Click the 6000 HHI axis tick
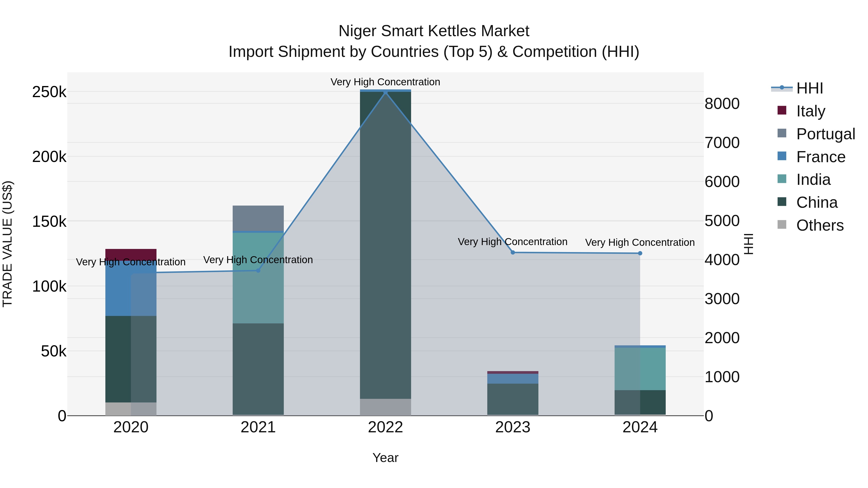The height and width of the screenshot is (488, 868). [x=722, y=182]
